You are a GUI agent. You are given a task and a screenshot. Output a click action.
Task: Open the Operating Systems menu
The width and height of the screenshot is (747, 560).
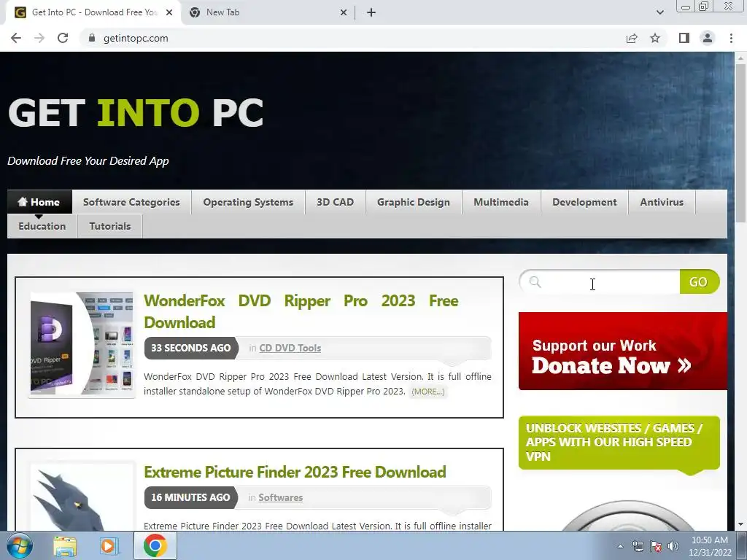point(248,202)
